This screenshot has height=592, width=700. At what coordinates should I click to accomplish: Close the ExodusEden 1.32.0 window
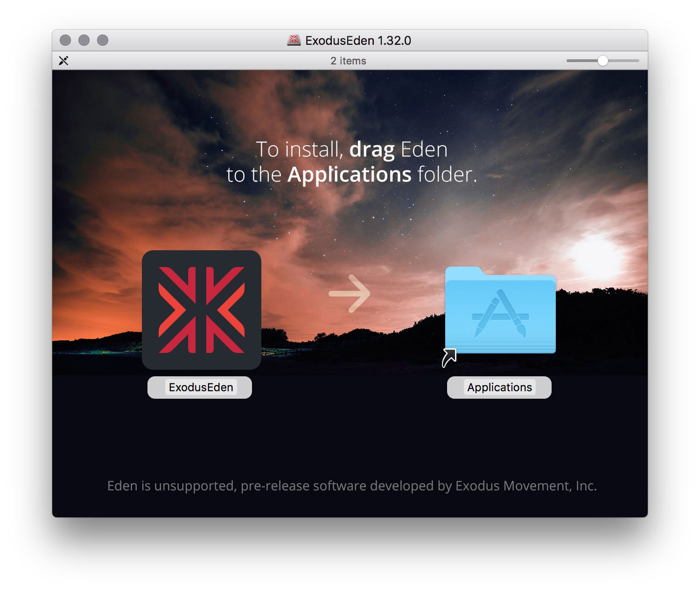click(65, 40)
